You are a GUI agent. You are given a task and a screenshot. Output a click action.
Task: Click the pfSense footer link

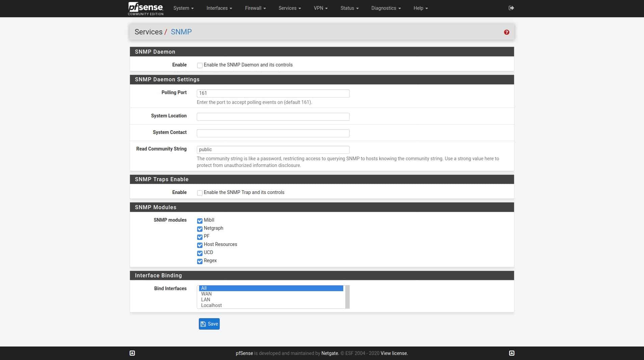coord(244,353)
